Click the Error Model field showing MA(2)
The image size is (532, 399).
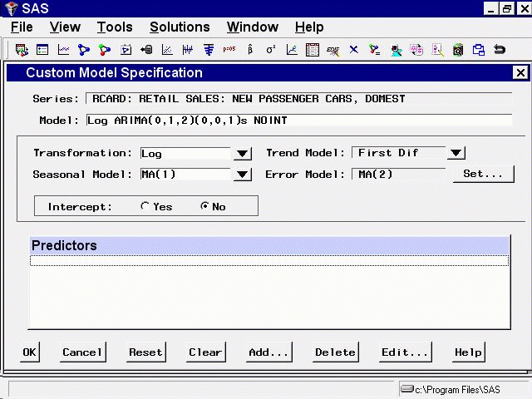pyautogui.click(x=399, y=174)
